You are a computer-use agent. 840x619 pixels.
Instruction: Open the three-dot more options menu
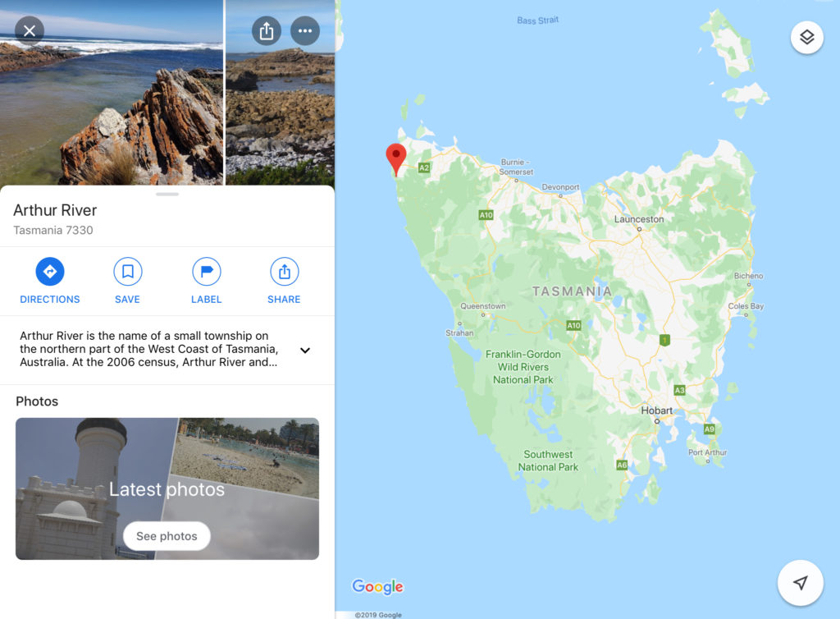[x=305, y=30]
